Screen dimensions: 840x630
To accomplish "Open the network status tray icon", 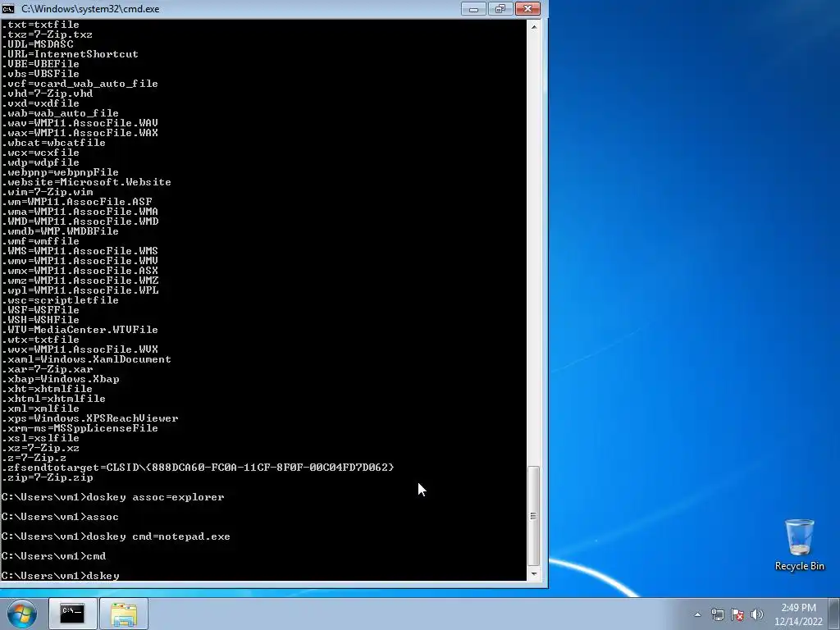I will pyautogui.click(x=717, y=614).
